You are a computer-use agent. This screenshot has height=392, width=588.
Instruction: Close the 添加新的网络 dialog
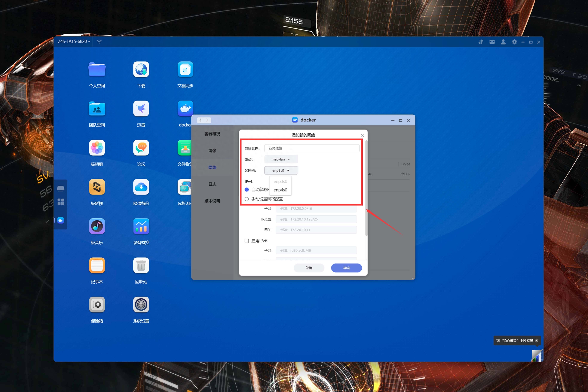tap(363, 136)
